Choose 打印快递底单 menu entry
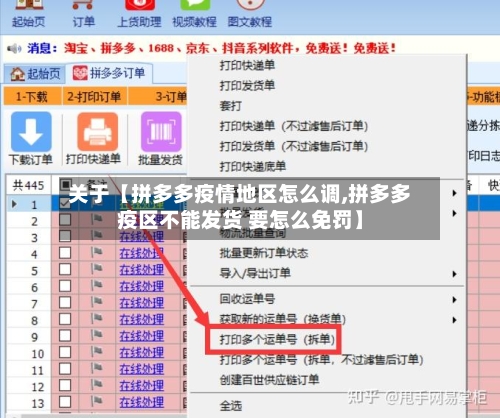 coord(253,166)
